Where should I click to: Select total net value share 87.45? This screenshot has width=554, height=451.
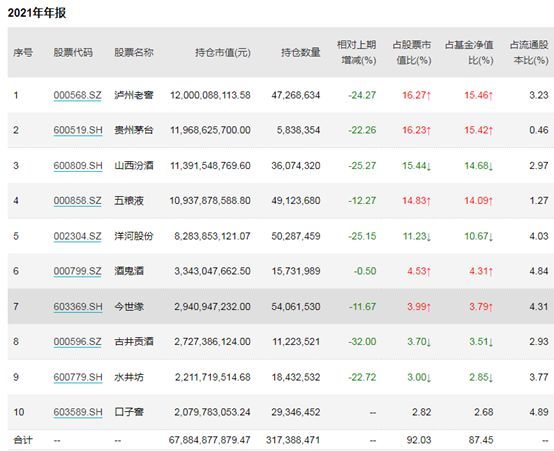click(481, 440)
